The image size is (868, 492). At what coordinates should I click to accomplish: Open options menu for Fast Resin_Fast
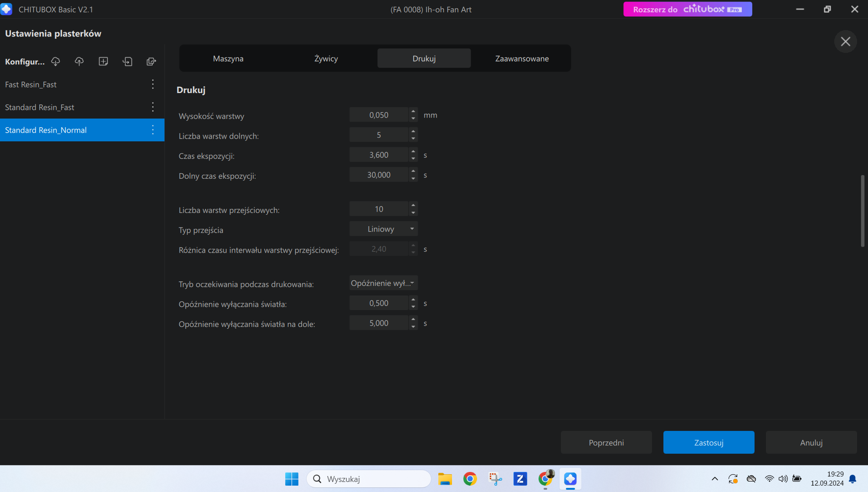coord(153,84)
